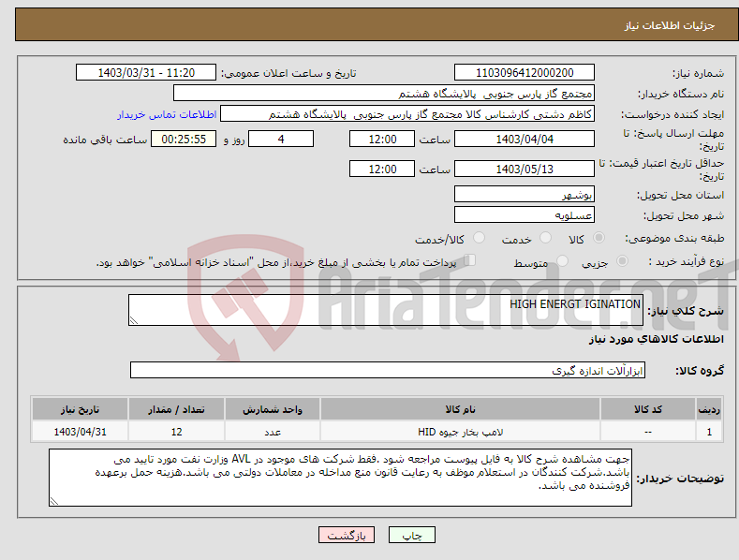739x560 pixels.
Task: Select the کالا/خدمت radio button
Action: [479, 238]
